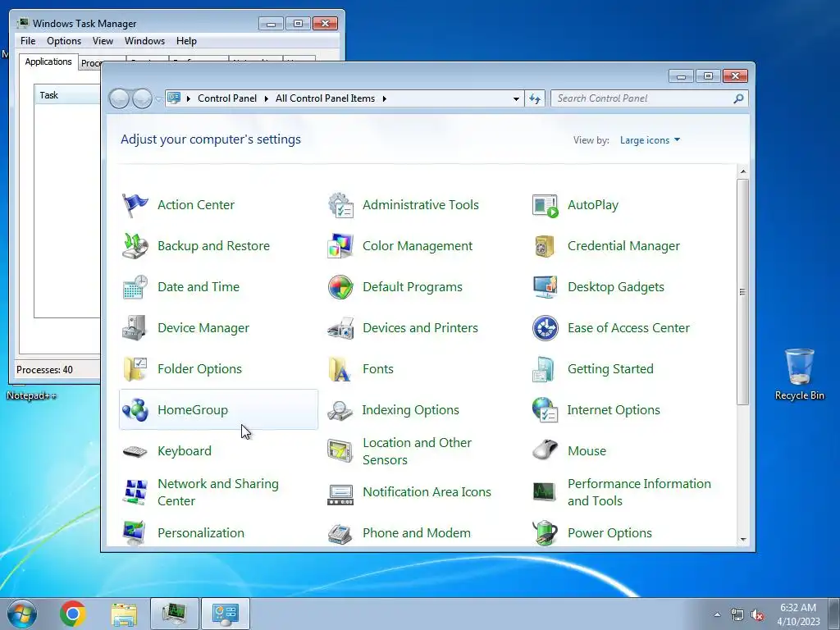Click the muted volume tray icon
Viewport: 840px width, 630px height.
[x=757, y=615]
